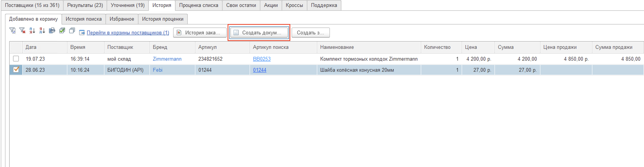Switch to the Акции tab
Screen dimensions: 644x167
point(271,5)
